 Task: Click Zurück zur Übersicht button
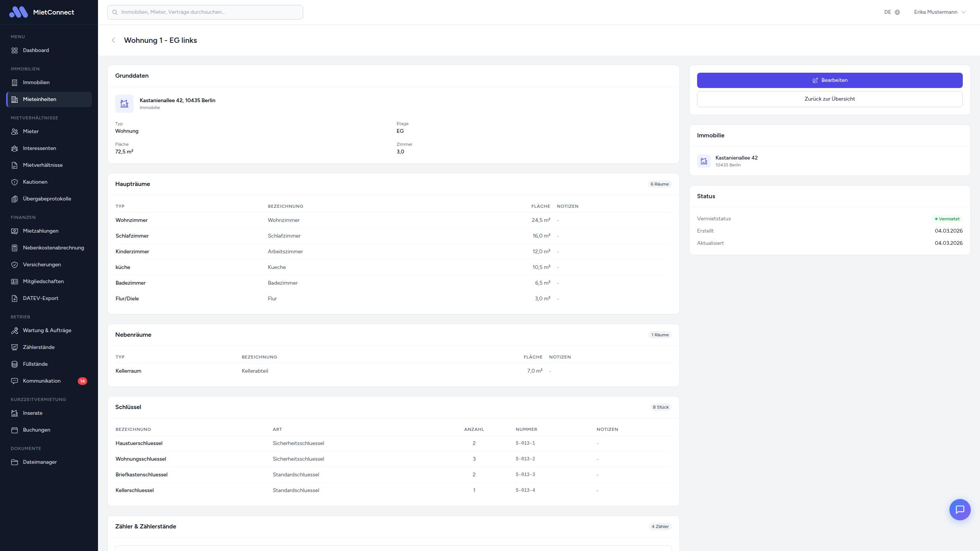(x=830, y=99)
